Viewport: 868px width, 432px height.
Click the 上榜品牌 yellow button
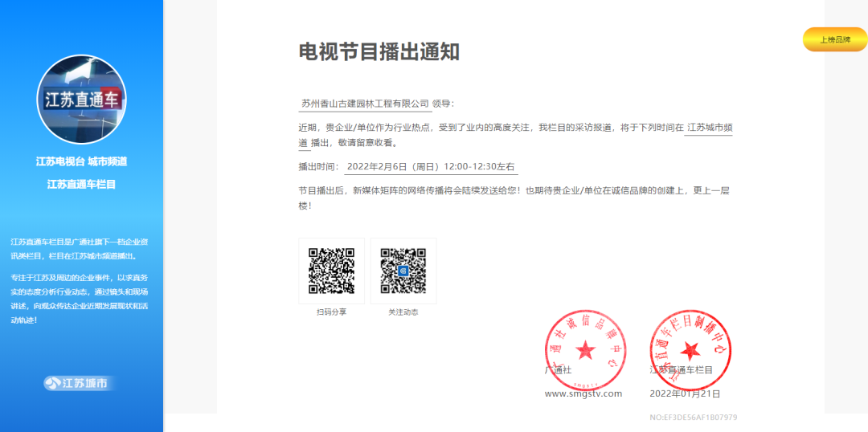(x=834, y=39)
